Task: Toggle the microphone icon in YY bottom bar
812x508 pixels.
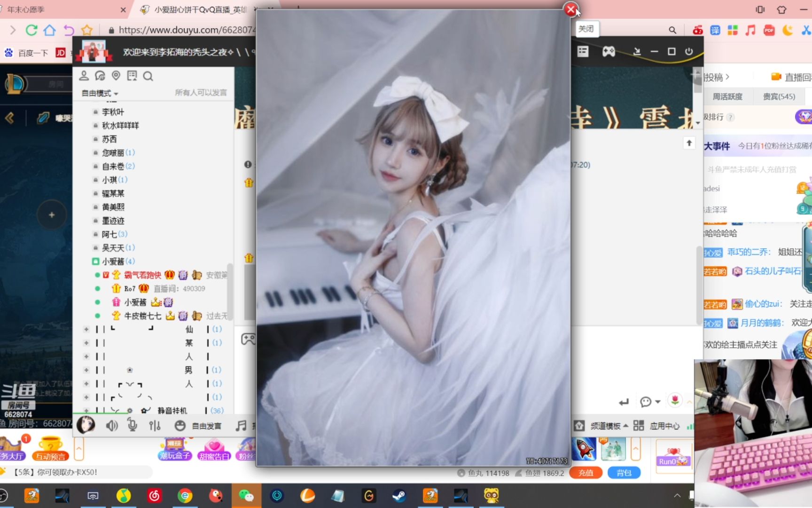Action: click(133, 426)
